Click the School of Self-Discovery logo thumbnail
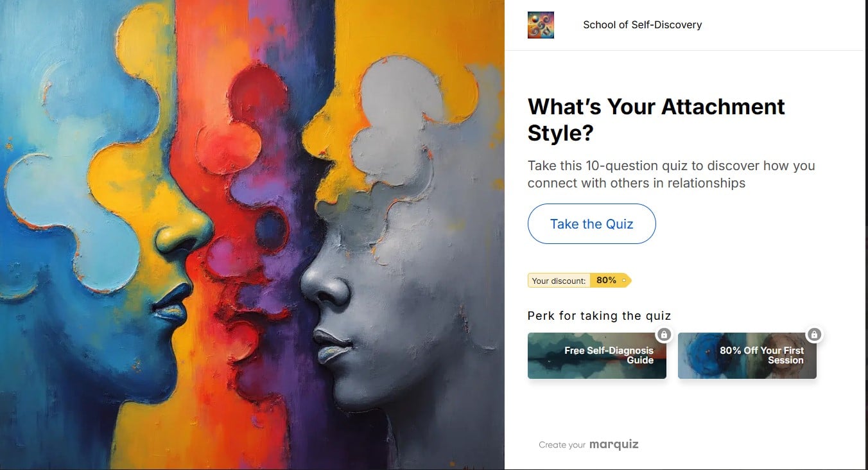This screenshot has width=868, height=470. tap(541, 25)
